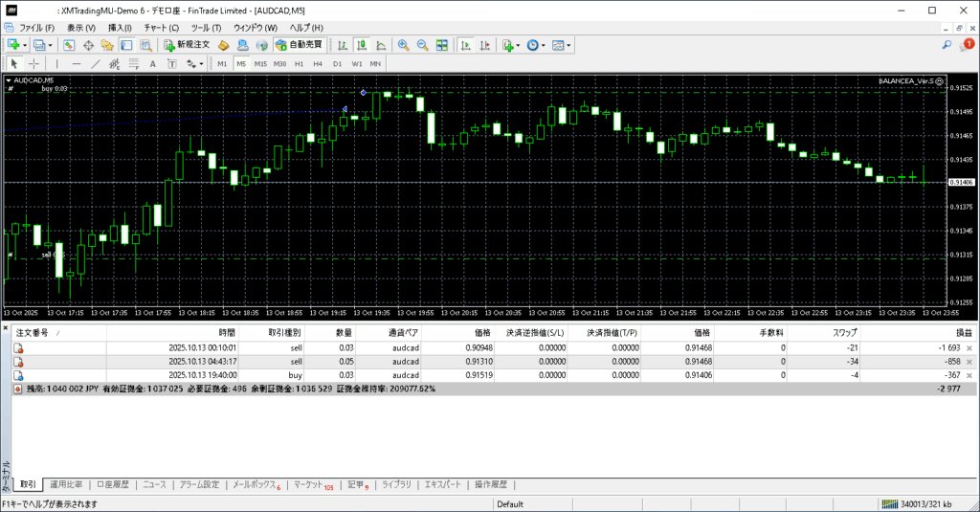Toggle the chart auto scroll button
The image size is (980, 512).
(x=464, y=45)
